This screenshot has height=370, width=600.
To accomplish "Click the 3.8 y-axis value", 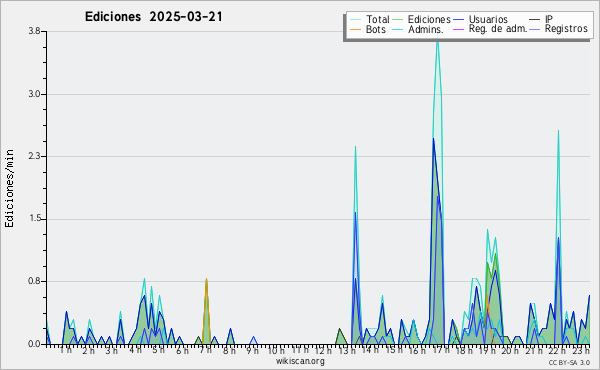I will pyautogui.click(x=34, y=31).
